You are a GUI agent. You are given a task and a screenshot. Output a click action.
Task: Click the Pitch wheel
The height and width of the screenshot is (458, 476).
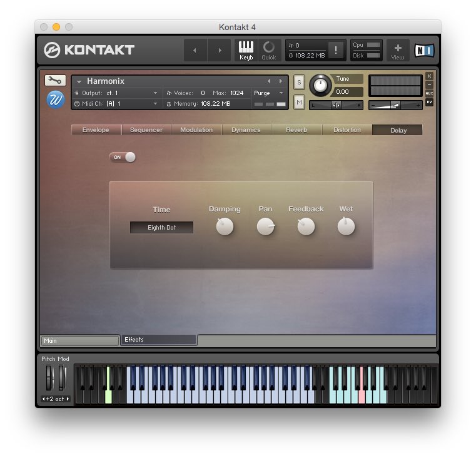coord(49,378)
